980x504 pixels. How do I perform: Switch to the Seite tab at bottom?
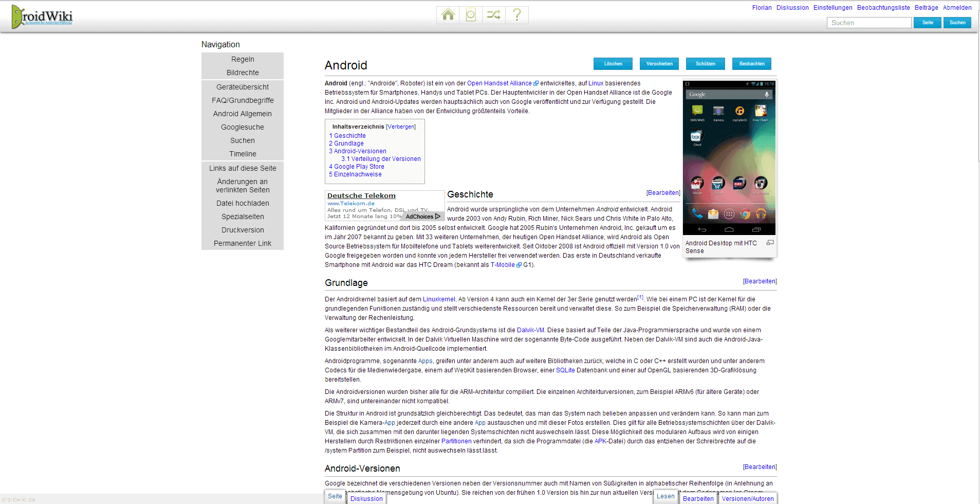335,497
